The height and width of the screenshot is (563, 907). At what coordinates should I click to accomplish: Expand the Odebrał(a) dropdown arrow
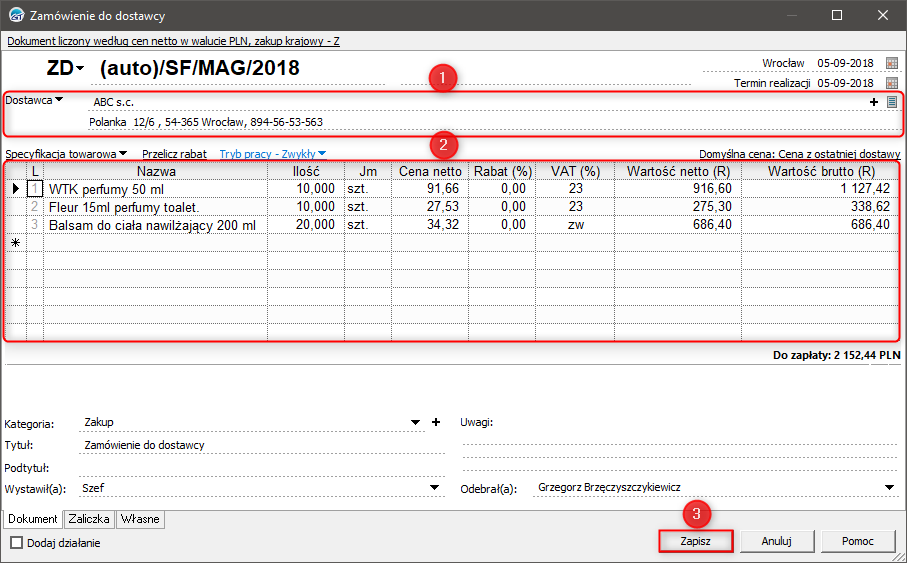coord(890,488)
